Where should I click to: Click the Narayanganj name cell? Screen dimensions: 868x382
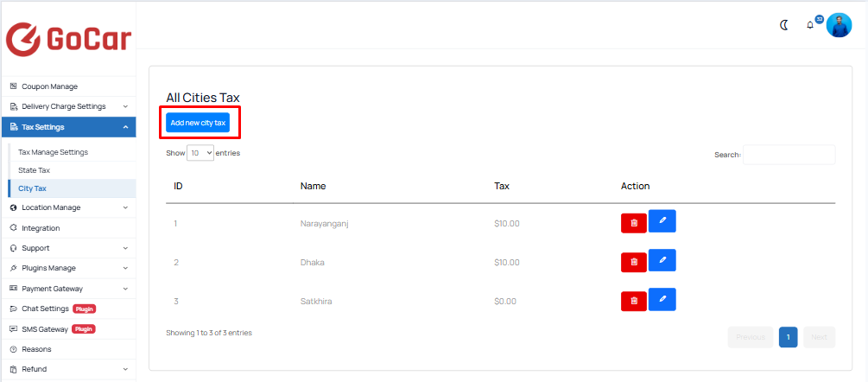325,224
